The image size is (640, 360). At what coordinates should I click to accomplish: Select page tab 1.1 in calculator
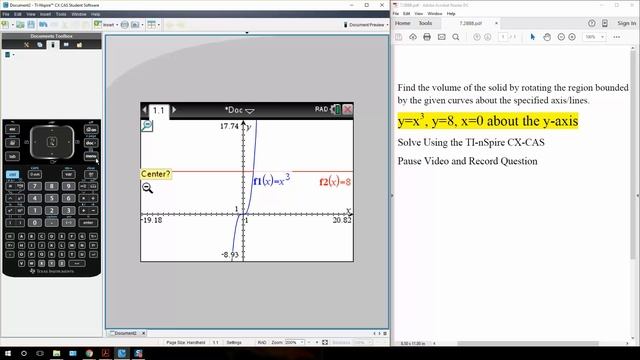159,111
